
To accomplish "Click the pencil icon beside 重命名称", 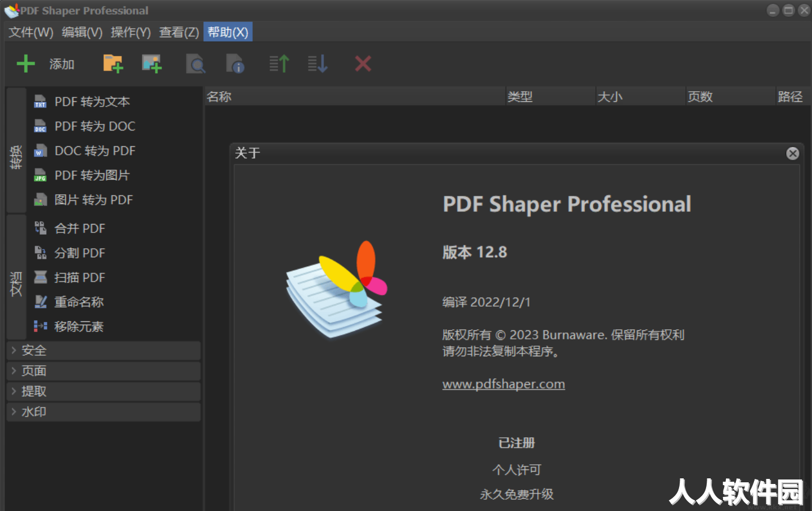I will pyautogui.click(x=40, y=302).
